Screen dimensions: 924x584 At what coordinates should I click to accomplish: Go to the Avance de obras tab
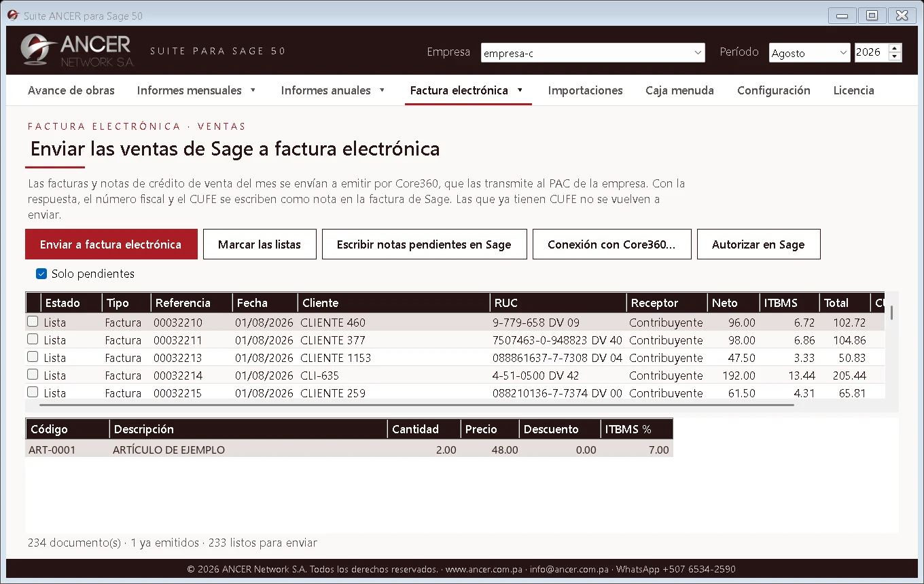[x=71, y=90]
